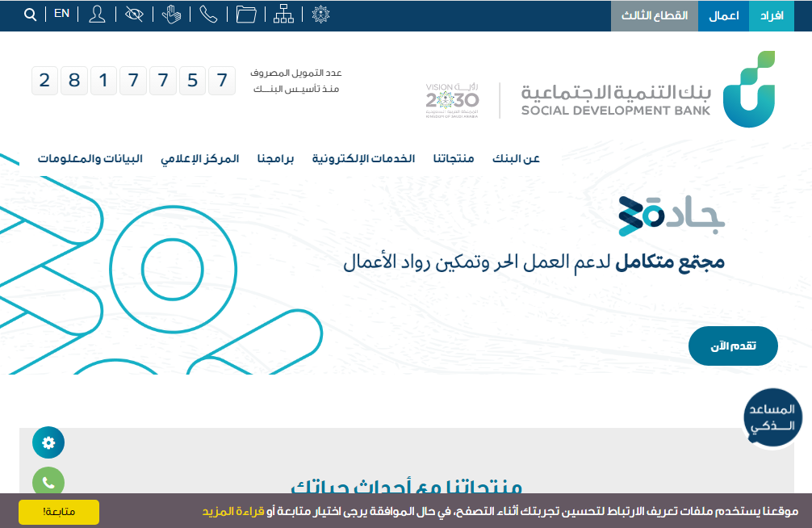Open the قراءة المزيد cookie link

coord(233,511)
